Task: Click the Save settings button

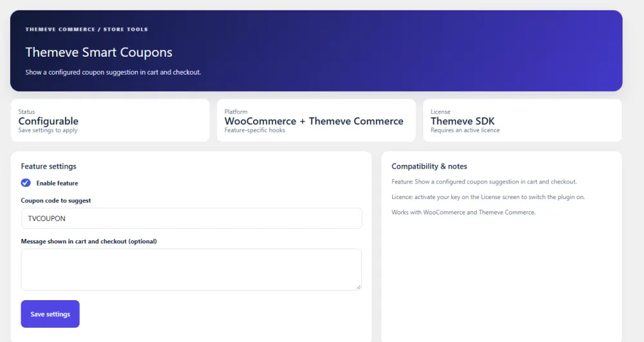Action: point(50,314)
